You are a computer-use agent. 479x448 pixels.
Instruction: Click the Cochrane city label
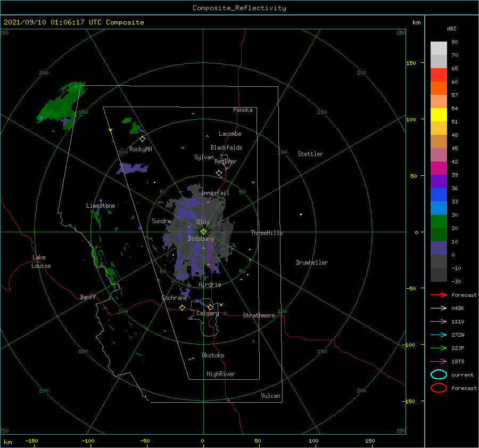point(174,298)
